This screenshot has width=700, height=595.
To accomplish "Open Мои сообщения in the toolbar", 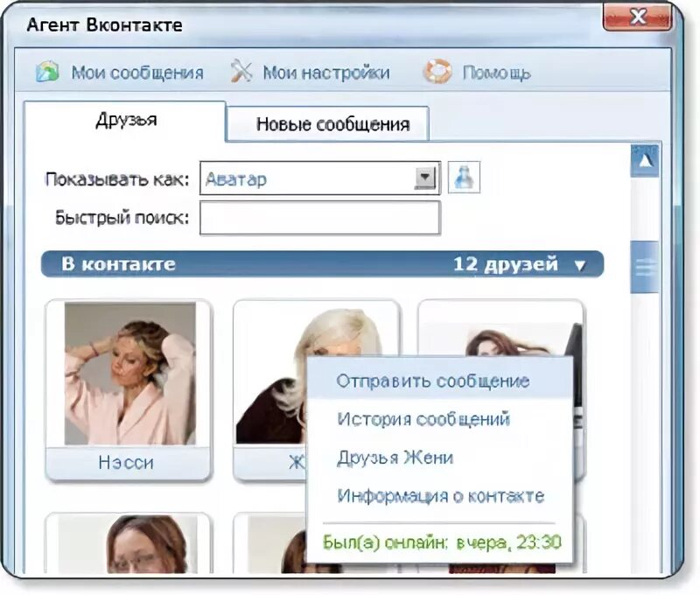I will pos(137,73).
